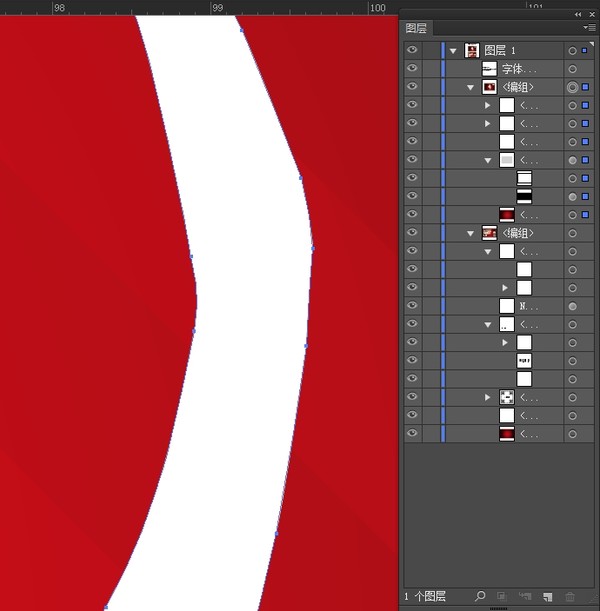Select the N... item name
The image size is (600, 611).
529,306
